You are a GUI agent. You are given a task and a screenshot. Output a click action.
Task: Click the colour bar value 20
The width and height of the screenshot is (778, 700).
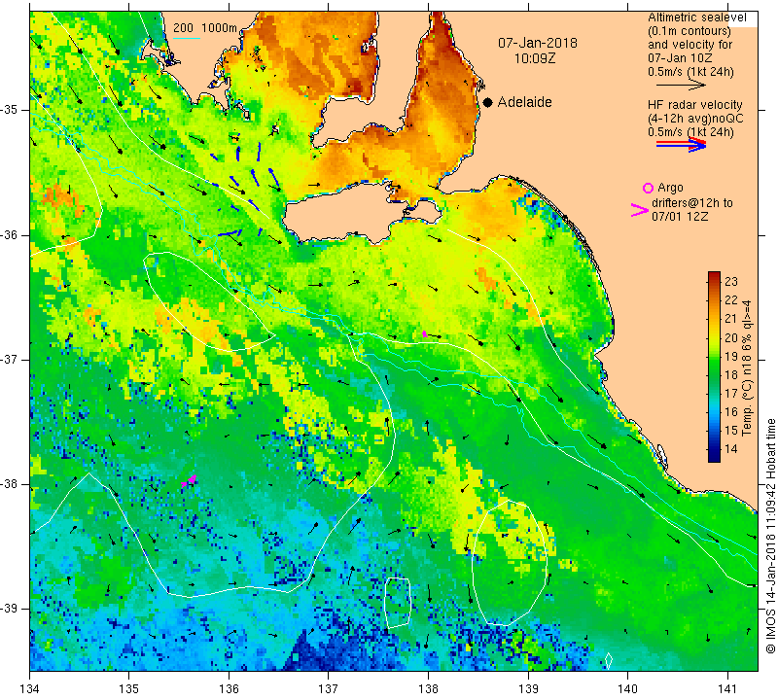(731, 337)
